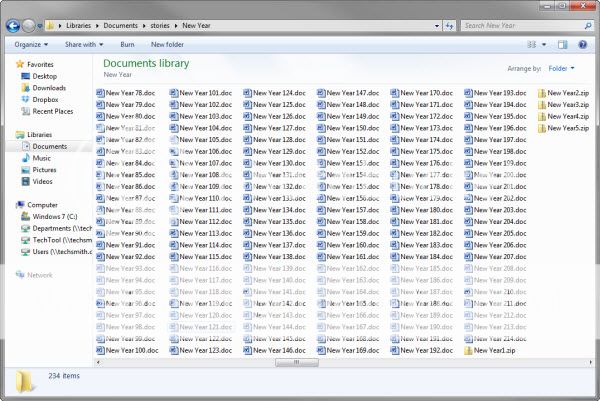Select stories in the address breadcrumb

tap(160, 26)
